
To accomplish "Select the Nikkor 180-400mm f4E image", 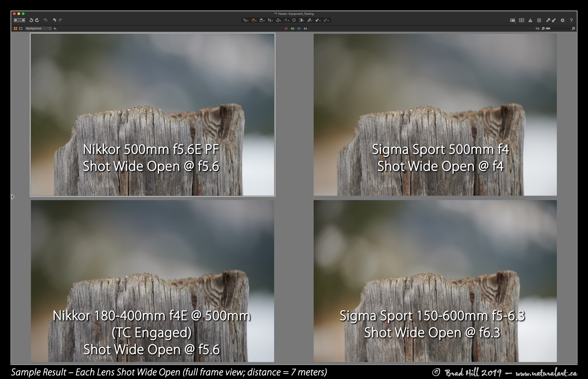I will pyautogui.click(x=152, y=281).
